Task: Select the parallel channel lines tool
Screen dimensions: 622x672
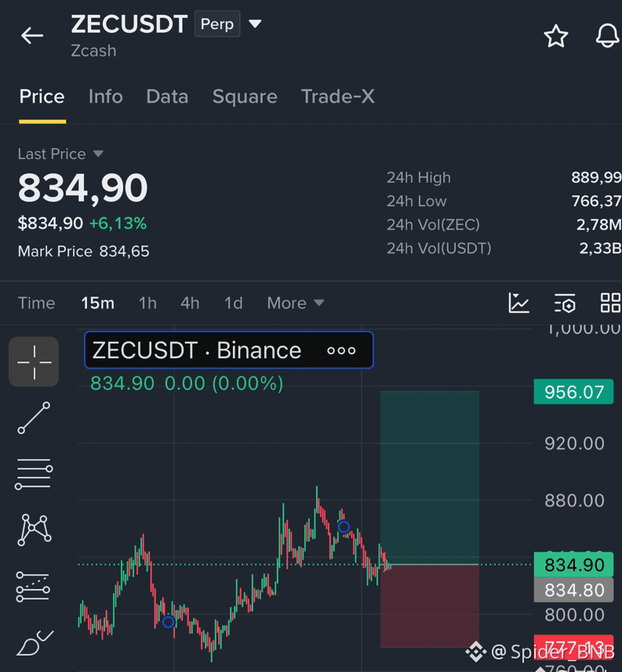Action: coord(33,587)
